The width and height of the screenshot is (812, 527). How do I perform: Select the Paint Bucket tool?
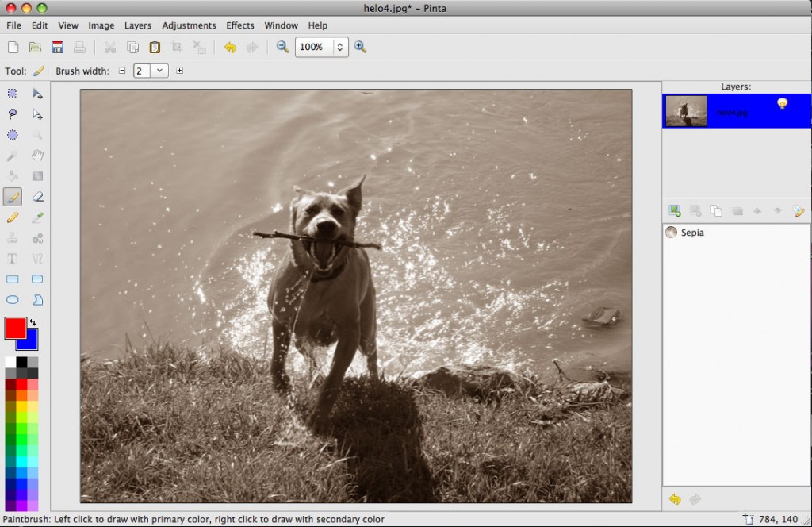coord(12,176)
